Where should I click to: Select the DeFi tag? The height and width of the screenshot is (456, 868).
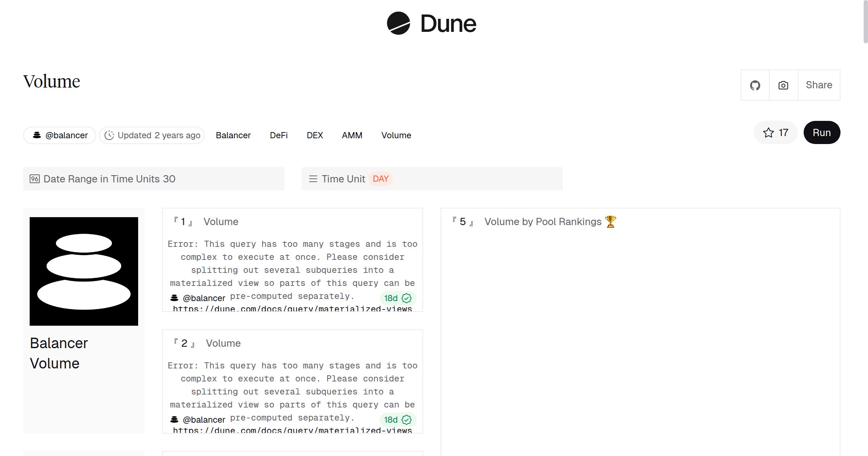[278, 135]
